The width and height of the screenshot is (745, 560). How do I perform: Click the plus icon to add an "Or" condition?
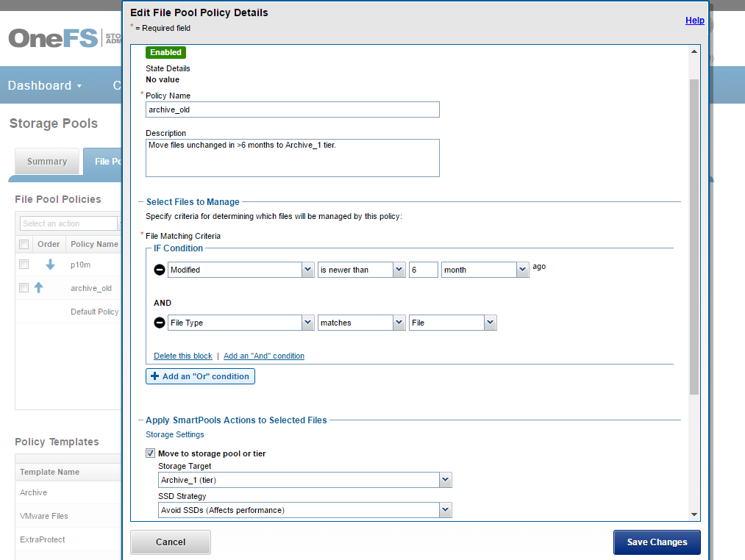[154, 376]
